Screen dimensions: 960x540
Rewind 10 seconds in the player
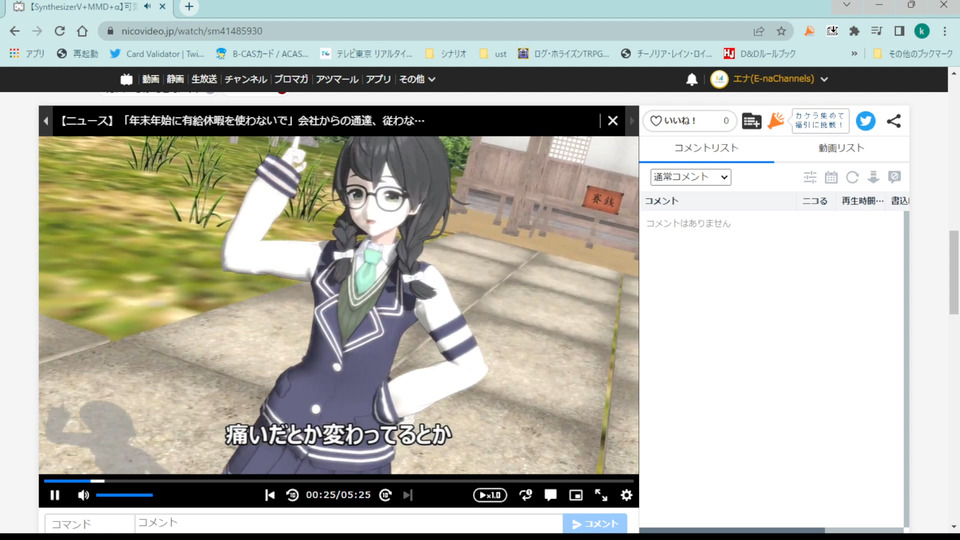292,495
